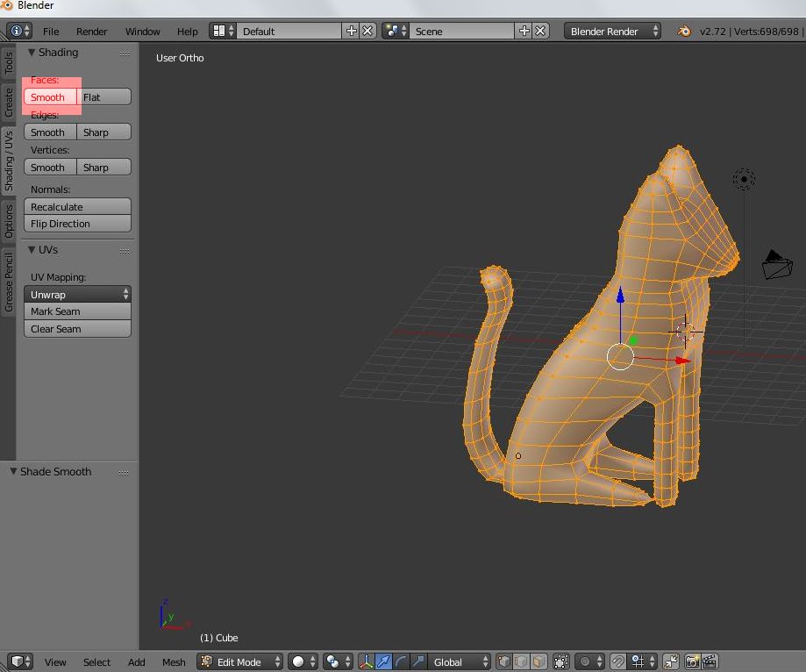806x672 pixels.
Task: Click the OpenGL render image camera icon
Action: [692, 661]
